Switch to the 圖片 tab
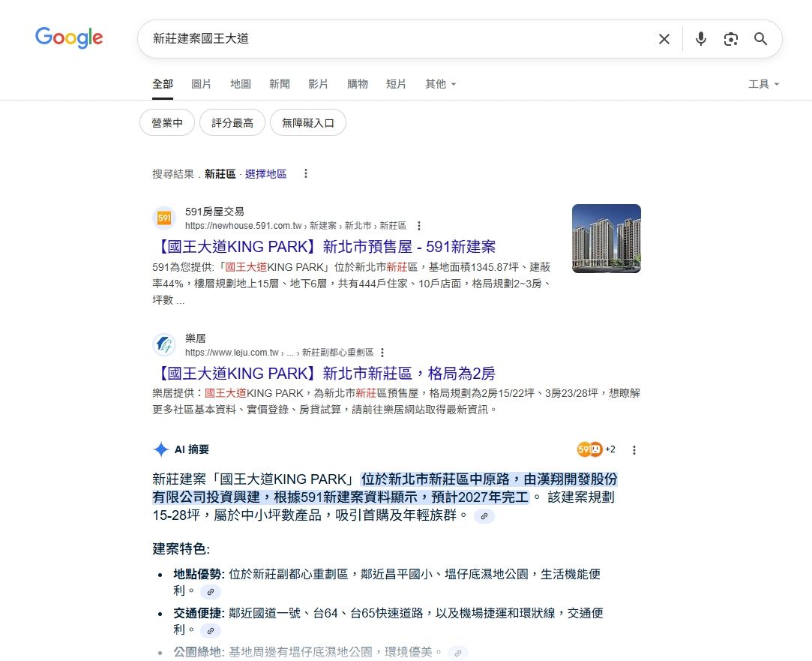 click(x=202, y=84)
